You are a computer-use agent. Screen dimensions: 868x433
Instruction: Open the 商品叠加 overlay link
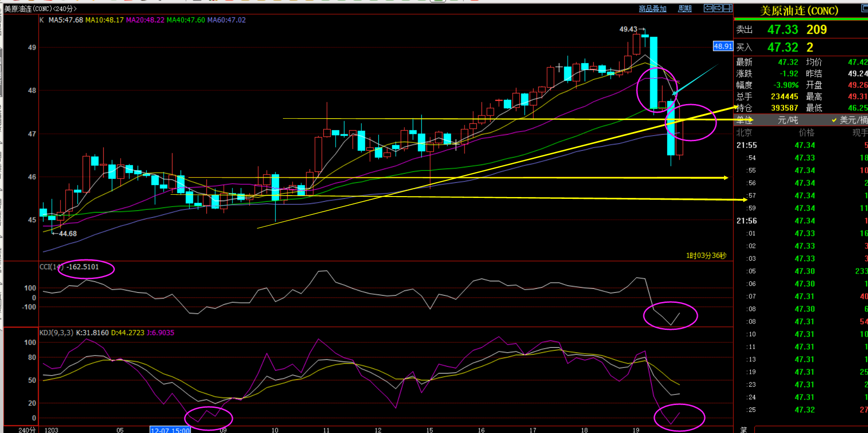click(x=652, y=9)
